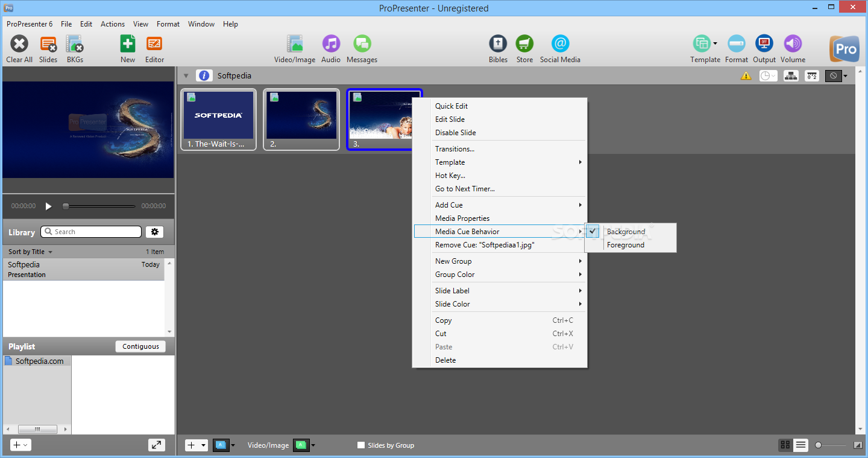Click the arrangement hierarchy icon in header

(x=791, y=76)
